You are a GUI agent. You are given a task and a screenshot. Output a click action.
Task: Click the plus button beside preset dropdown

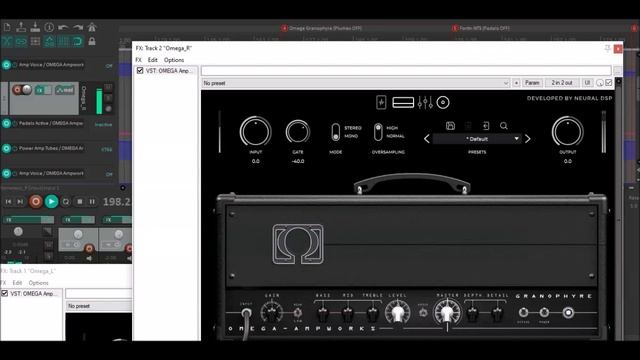pyautogui.click(x=516, y=83)
